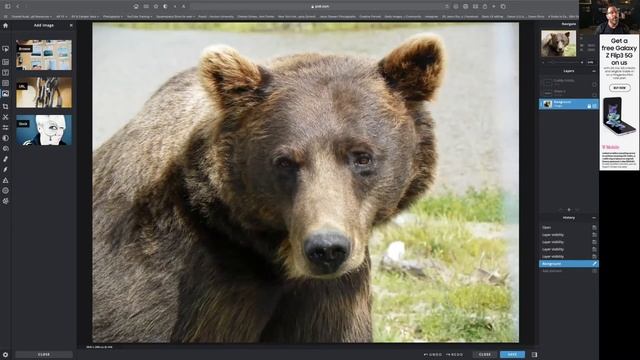The height and width of the screenshot is (360, 640).
Task: Click the add-layer plus below Layers list
Action: [x=569, y=210]
